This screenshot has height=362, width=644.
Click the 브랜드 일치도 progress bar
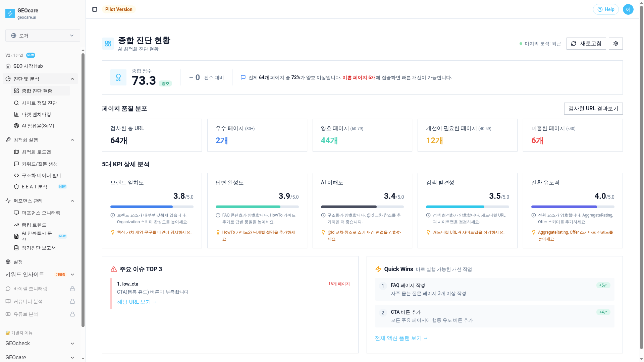152,207
